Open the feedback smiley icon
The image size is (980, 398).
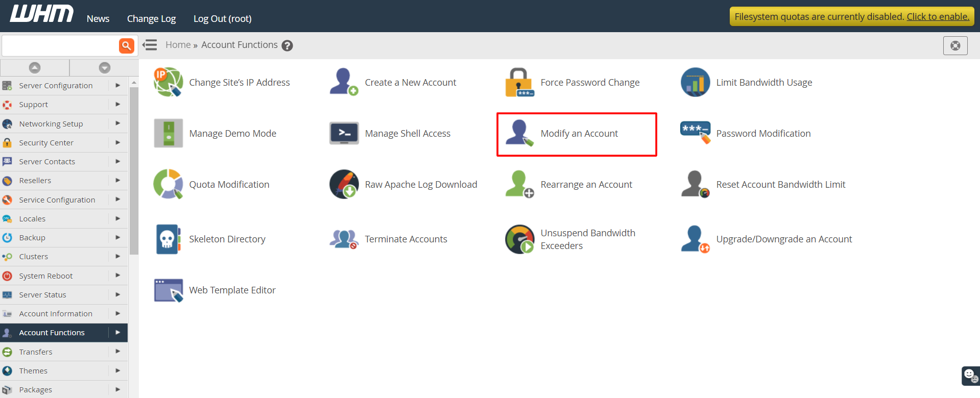click(x=970, y=376)
